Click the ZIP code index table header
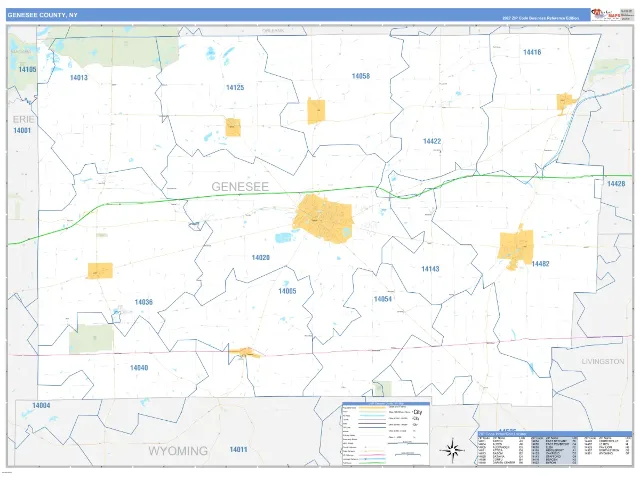The image size is (640, 480). point(555,434)
